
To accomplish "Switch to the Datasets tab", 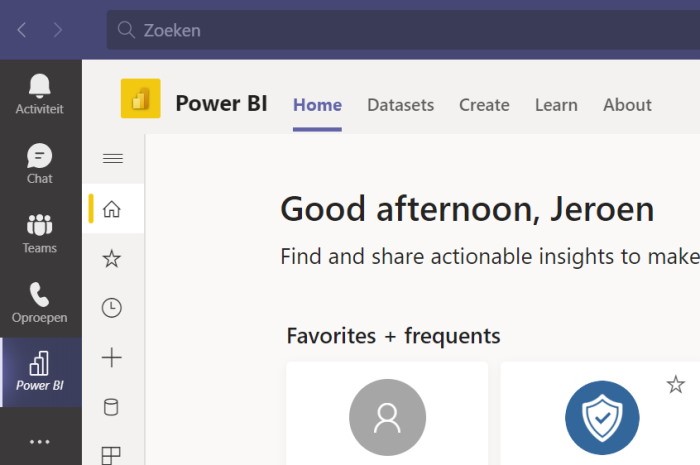I will [400, 105].
